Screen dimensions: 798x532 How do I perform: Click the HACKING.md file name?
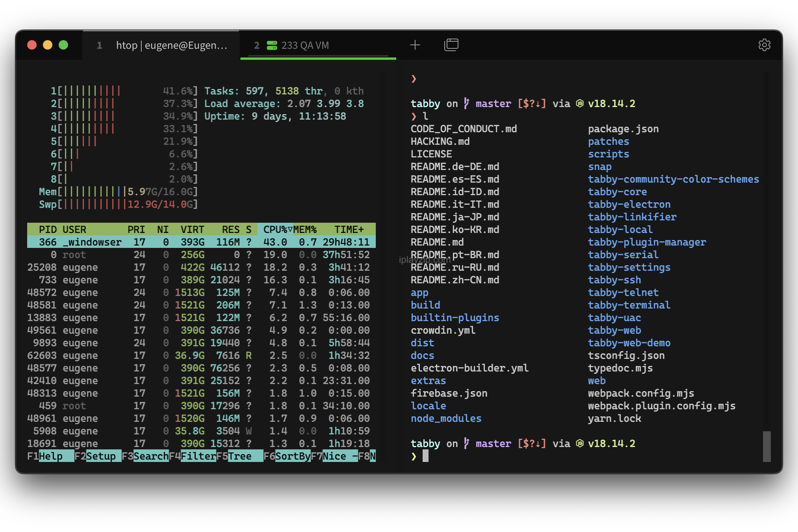click(440, 141)
